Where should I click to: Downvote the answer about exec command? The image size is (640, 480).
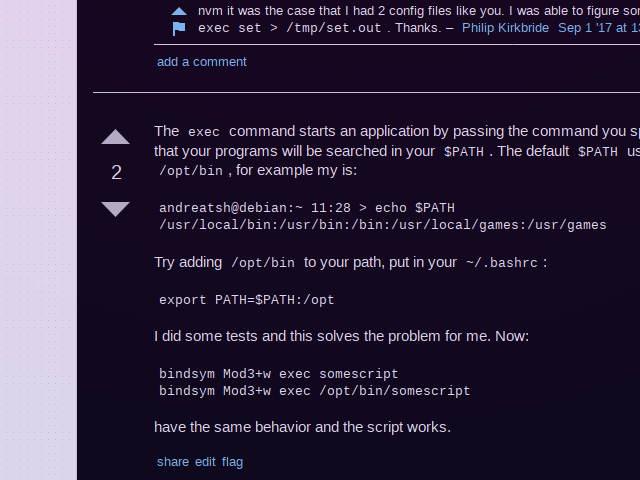coord(116,209)
